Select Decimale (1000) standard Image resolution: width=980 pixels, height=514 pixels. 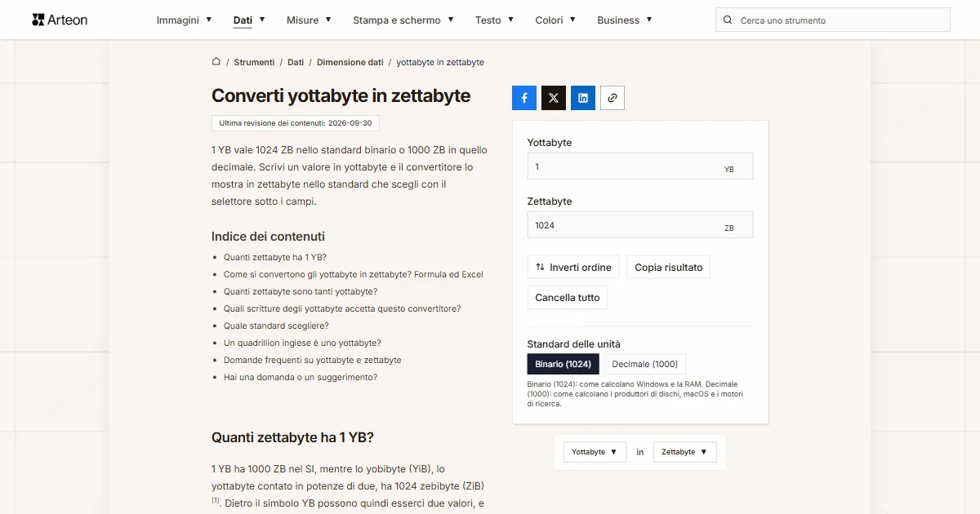coord(645,364)
